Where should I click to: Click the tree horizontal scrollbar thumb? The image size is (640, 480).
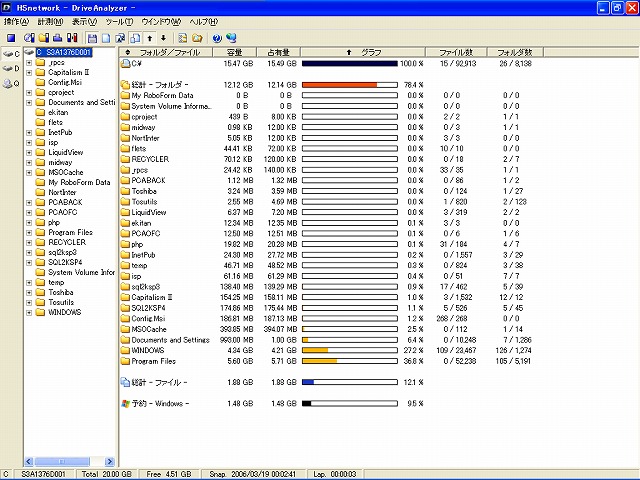click(62, 462)
